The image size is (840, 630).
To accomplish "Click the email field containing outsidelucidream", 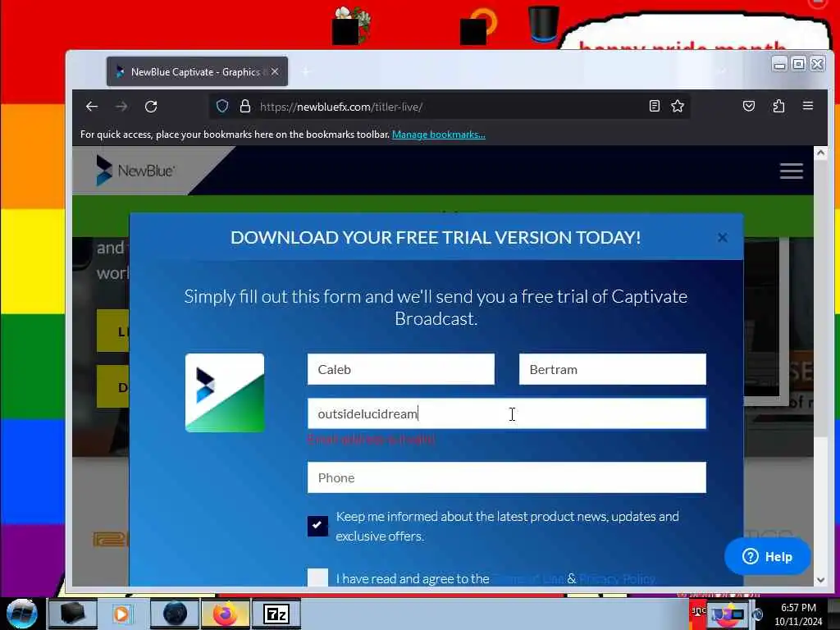I will pyautogui.click(x=507, y=413).
